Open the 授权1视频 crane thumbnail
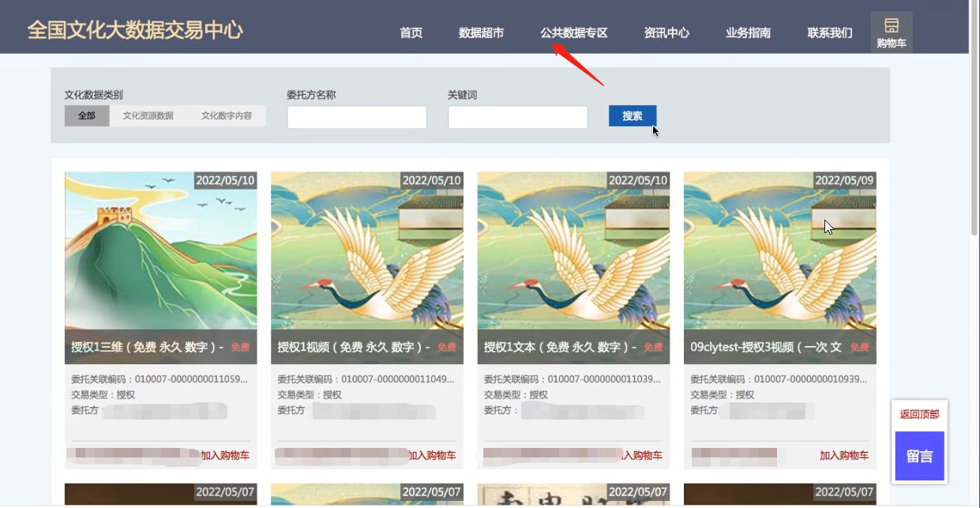 (367, 250)
